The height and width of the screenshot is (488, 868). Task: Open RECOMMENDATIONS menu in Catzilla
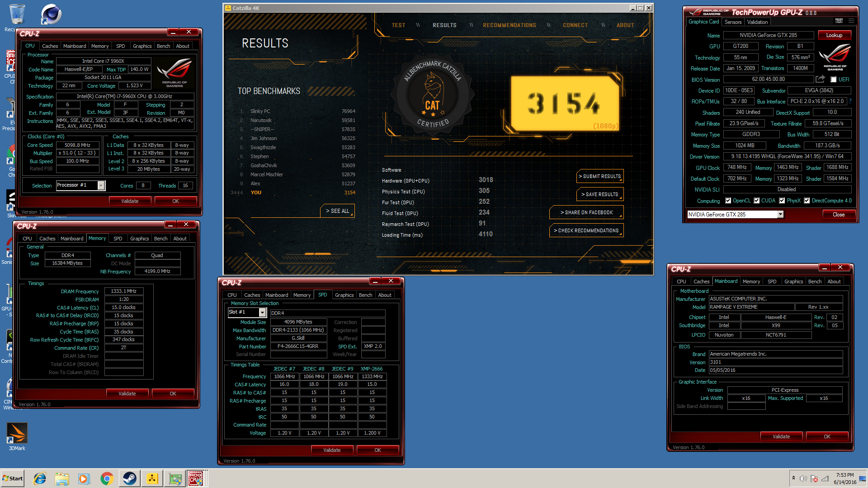click(x=509, y=25)
